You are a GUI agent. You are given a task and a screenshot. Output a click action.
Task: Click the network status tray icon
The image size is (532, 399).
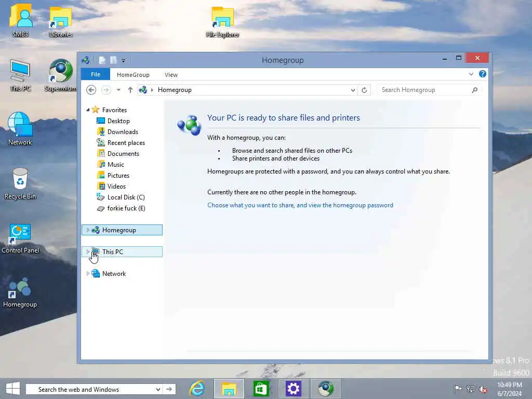click(x=470, y=389)
